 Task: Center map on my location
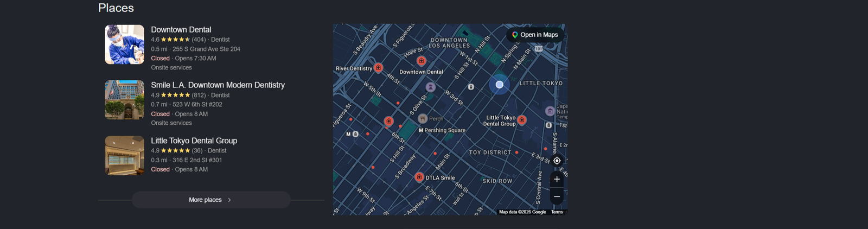(557, 161)
